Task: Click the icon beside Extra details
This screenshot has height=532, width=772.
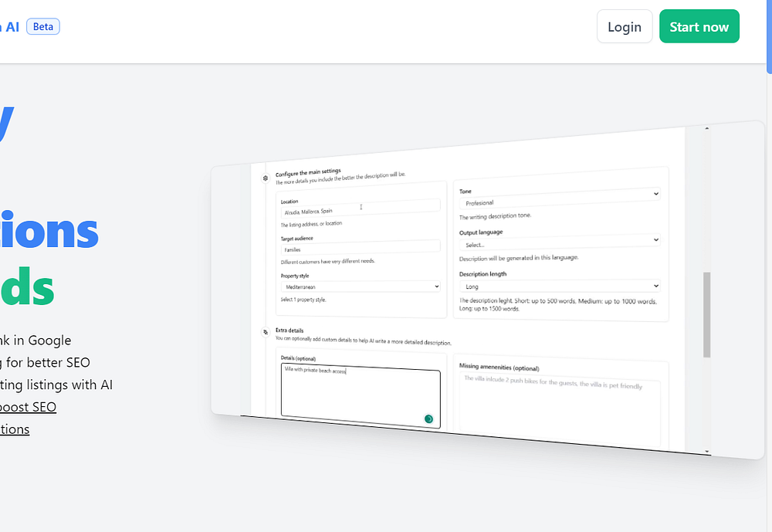Action: click(266, 332)
